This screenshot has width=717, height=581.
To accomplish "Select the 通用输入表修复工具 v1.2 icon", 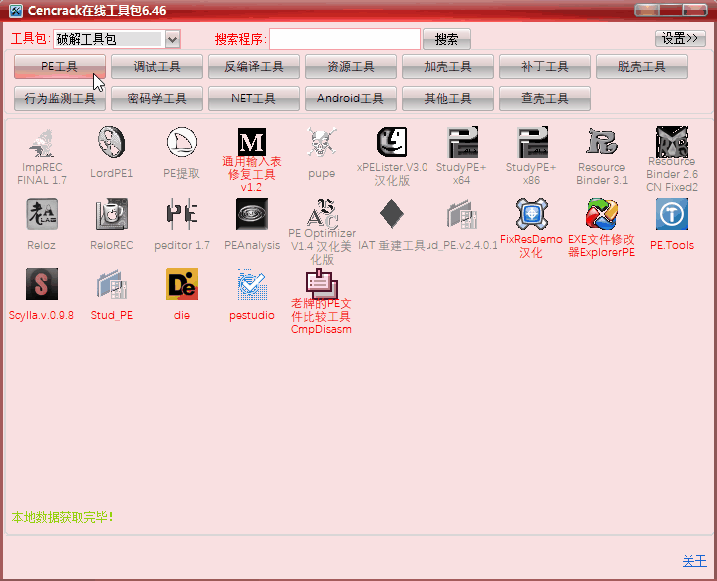I will pos(251,141).
